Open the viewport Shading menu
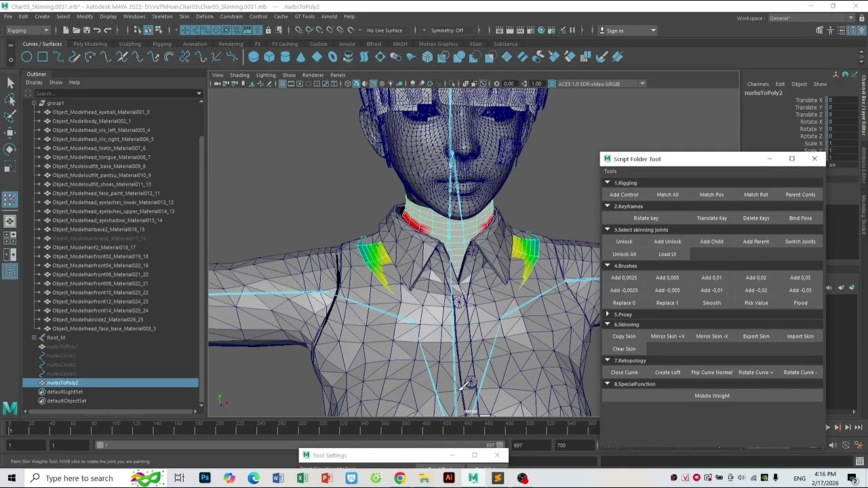This screenshot has height=488, width=868. [x=239, y=75]
